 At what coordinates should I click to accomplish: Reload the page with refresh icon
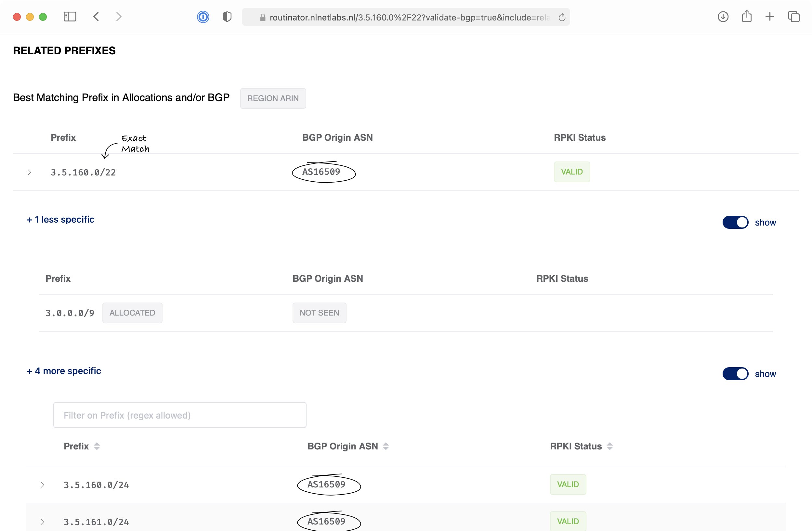(562, 18)
